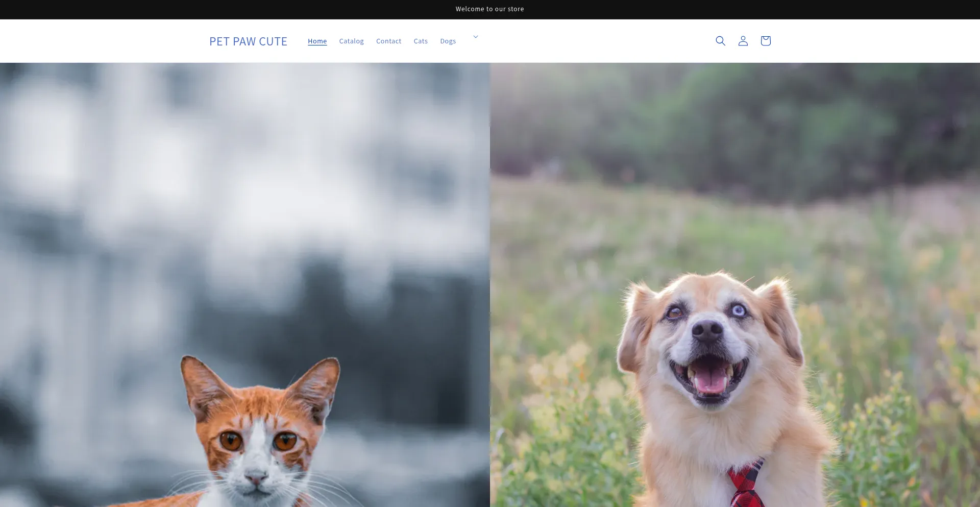Open the Catalog menu link
980x507 pixels.
tap(351, 41)
